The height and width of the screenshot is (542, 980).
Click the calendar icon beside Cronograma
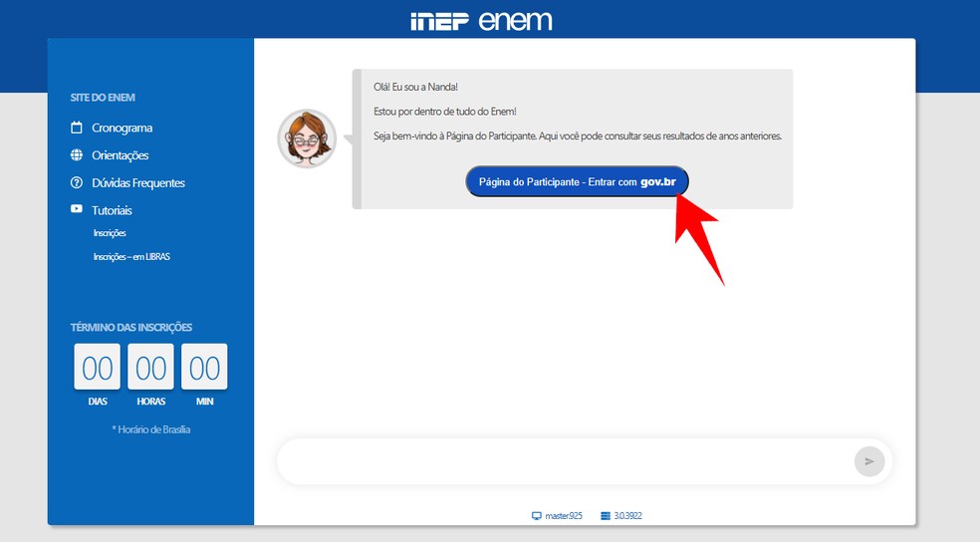coord(77,128)
